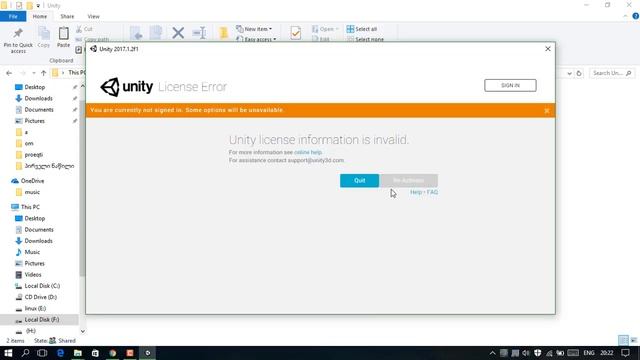Switch to the Home ribbon tab
The height and width of the screenshot is (360, 640).
point(40,16)
